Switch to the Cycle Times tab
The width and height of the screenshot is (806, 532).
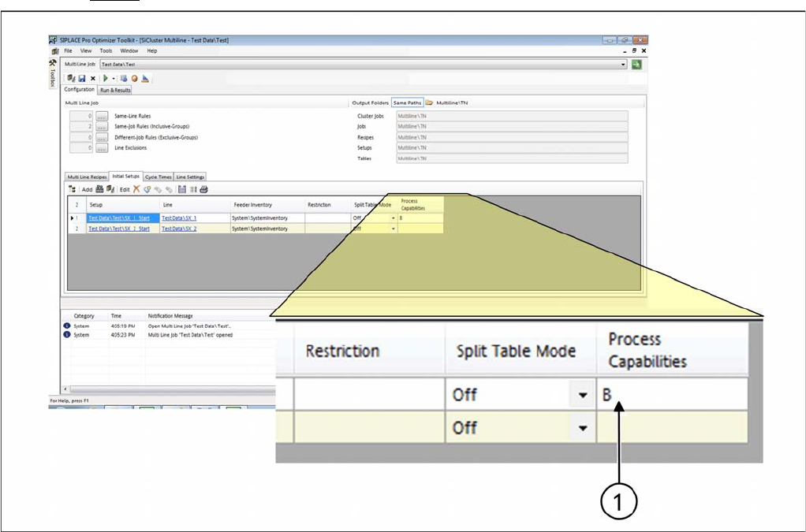(x=158, y=177)
